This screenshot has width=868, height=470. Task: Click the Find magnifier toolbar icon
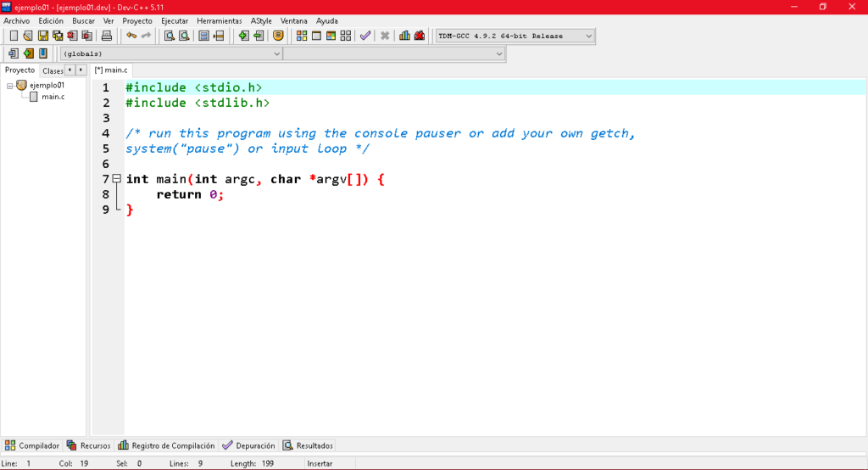pos(170,36)
